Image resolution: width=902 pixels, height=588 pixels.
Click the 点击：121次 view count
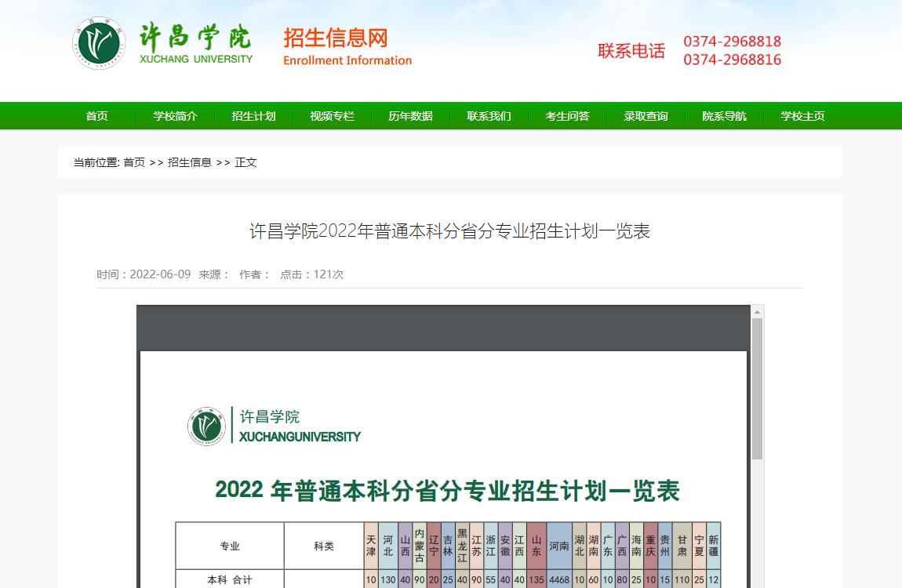point(312,274)
